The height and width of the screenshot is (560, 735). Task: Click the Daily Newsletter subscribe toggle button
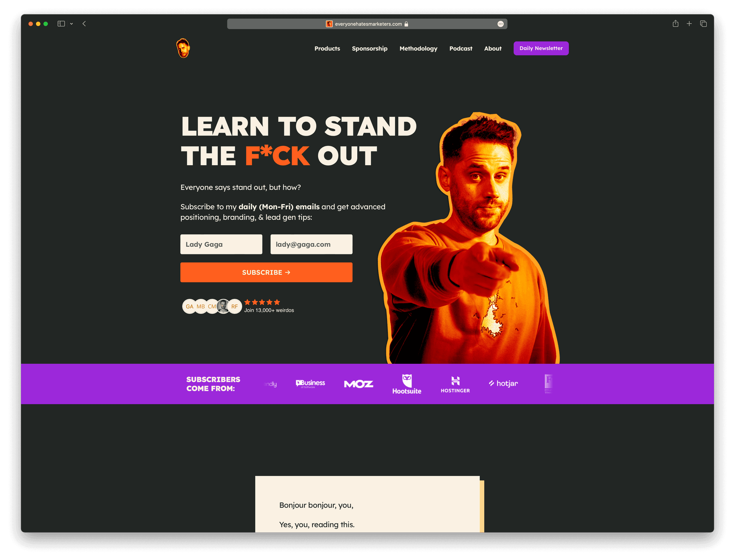[x=540, y=48]
